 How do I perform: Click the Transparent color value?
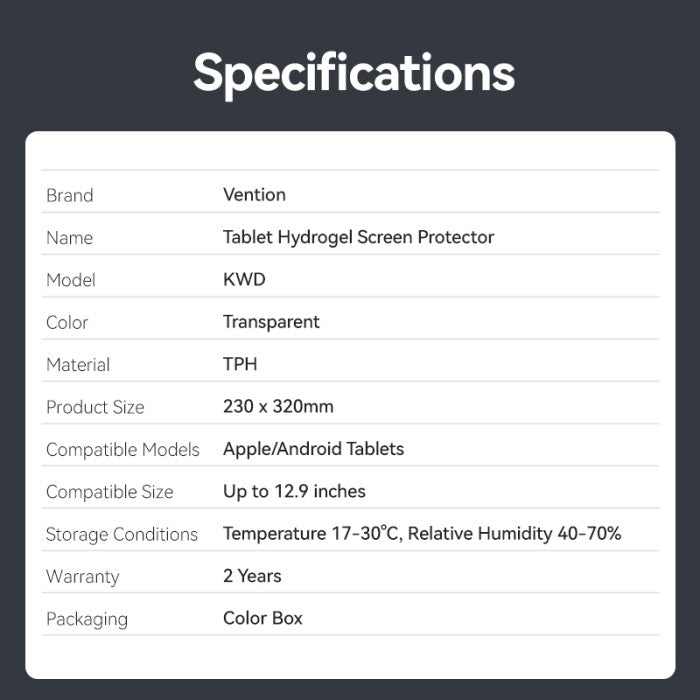[x=271, y=322]
